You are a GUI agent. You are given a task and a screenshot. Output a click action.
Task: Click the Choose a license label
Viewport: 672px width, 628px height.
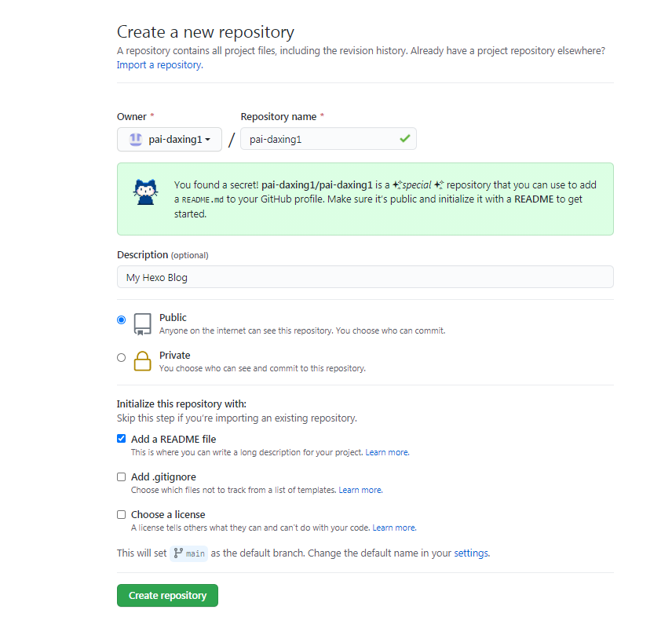point(168,514)
